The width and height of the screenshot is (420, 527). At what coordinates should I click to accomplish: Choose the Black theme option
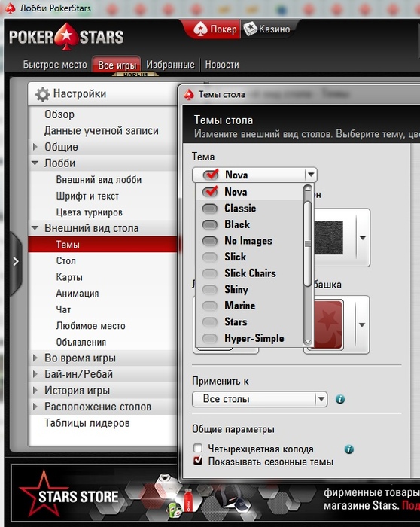pos(249,224)
